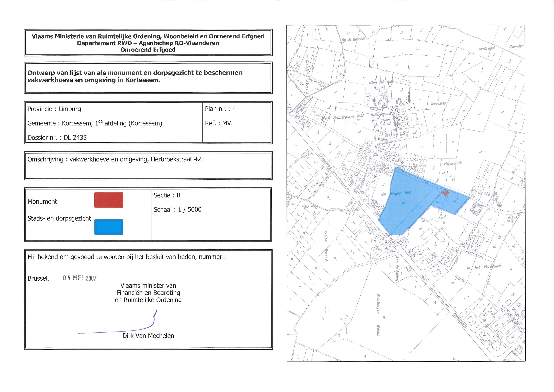554x392 pixels.
Task: Click the 'Plan nr. : 4' text
Action: (x=220, y=109)
